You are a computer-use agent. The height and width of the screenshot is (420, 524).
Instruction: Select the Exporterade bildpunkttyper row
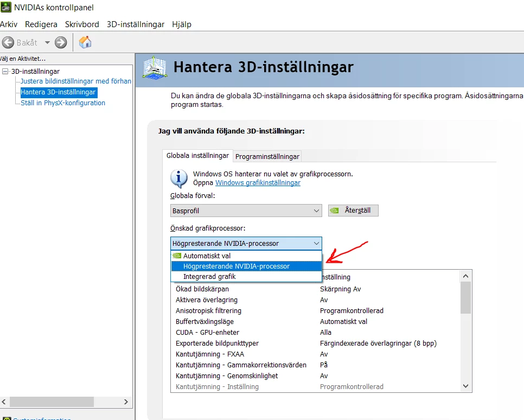click(x=316, y=343)
